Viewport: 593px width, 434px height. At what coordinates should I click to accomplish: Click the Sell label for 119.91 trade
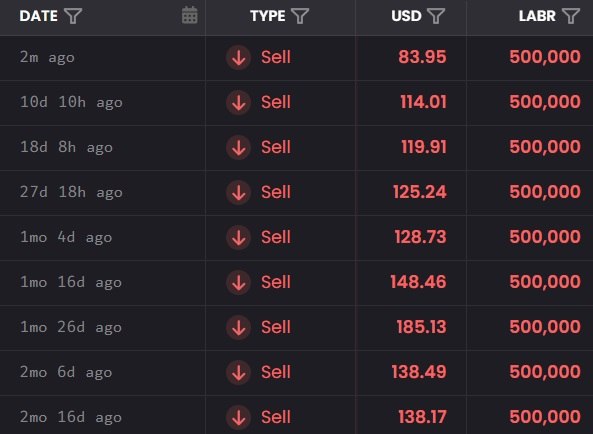pyautogui.click(x=276, y=147)
